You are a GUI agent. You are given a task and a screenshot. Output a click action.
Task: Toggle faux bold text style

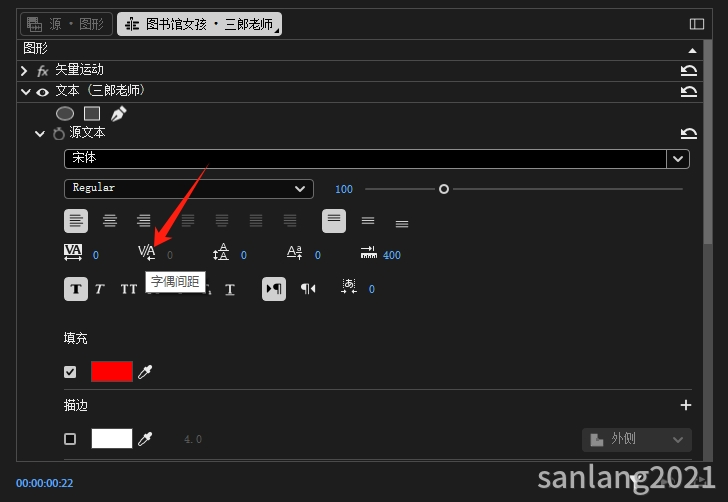tap(76, 289)
